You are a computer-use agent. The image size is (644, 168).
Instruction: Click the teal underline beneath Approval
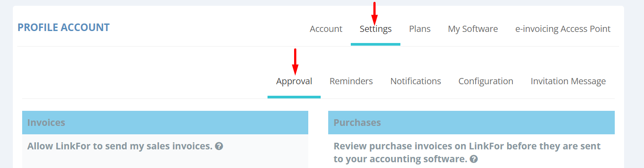[x=294, y=97]
